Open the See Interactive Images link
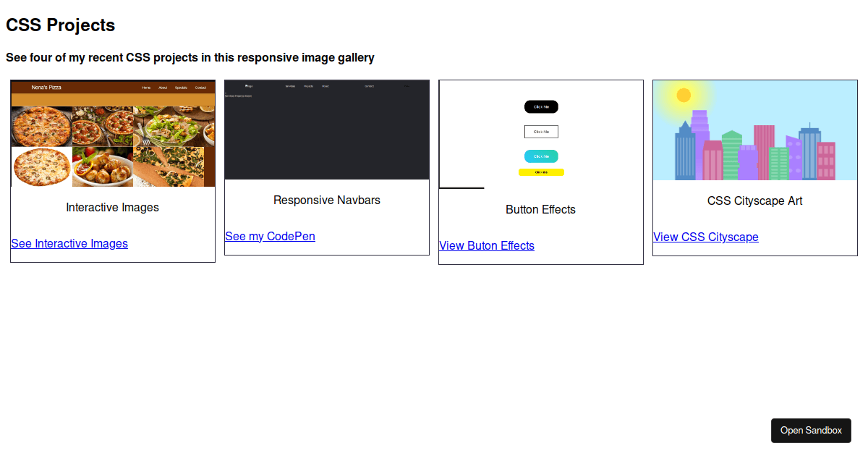 click(x=69, y=243)
